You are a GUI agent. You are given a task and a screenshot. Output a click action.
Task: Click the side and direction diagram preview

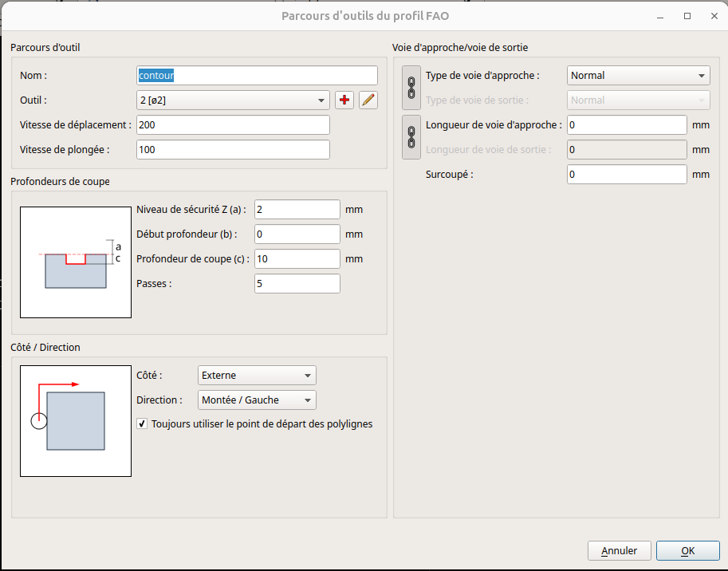point(76,421)
